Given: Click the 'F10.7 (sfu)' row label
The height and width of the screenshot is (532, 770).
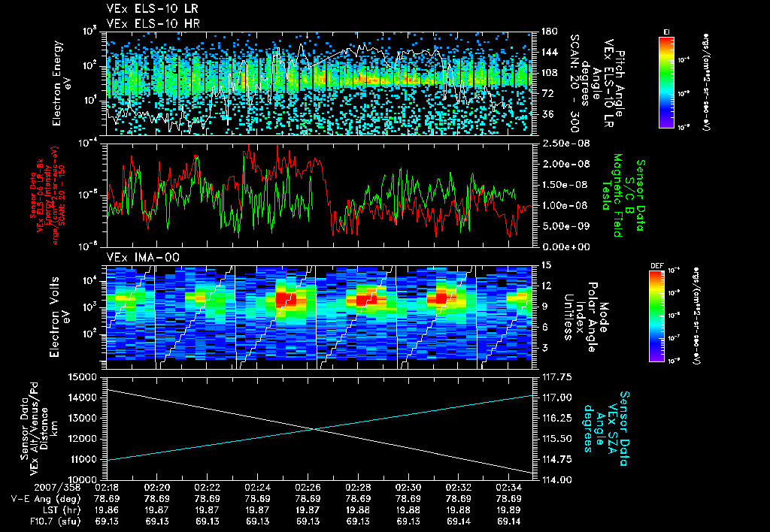Looking at the screenshot, I should [55, 521].
